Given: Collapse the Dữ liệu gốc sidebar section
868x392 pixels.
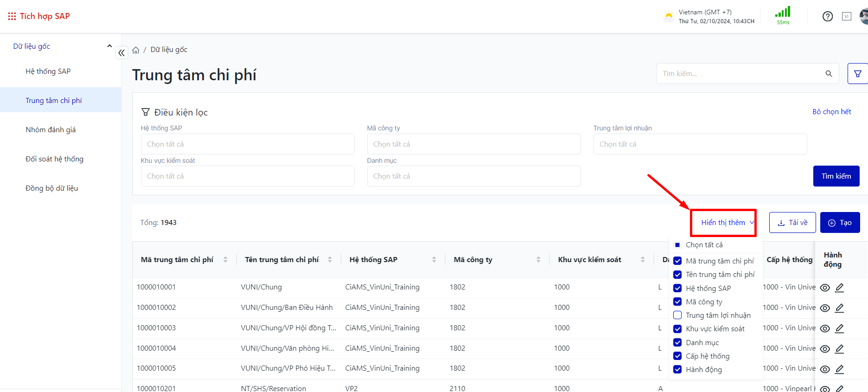Looking at the screenshot, I should tap(109, 46).
